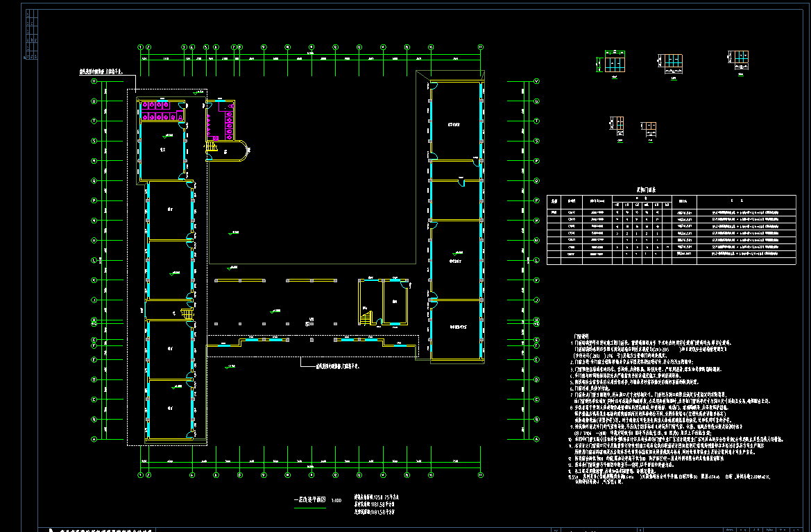Select the door and window schedule title
Image resolution: width=811 pixels, height=532 pixels.
(x=645, y=190)
